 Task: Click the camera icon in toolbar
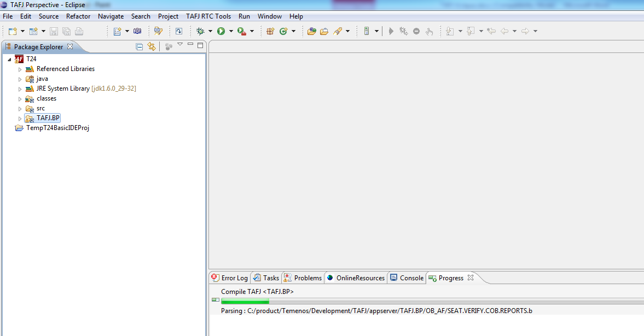pyautogui.click(x=137, y=31)
